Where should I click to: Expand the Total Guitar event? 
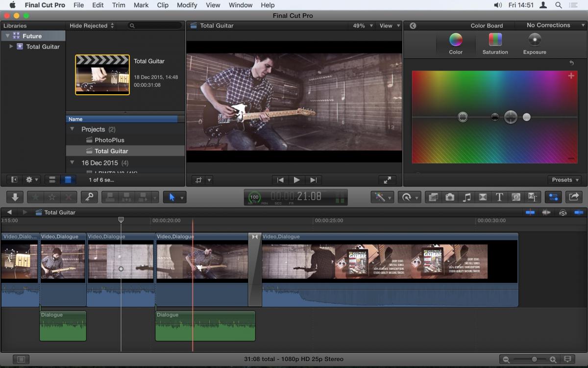[x=11, y=47]
